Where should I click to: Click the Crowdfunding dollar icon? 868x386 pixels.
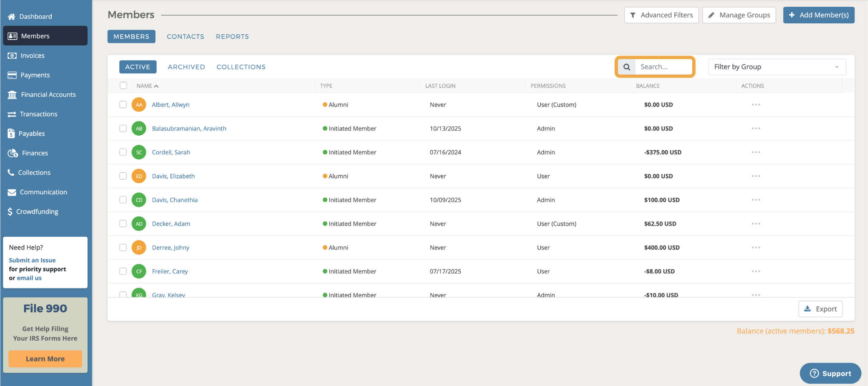point(9,211)
